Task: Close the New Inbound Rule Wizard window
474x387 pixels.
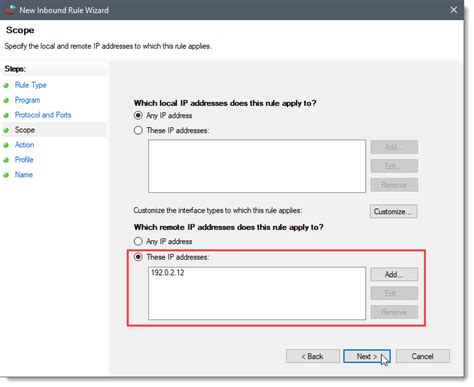Action: pyautogui.click(x=453, y=10)
